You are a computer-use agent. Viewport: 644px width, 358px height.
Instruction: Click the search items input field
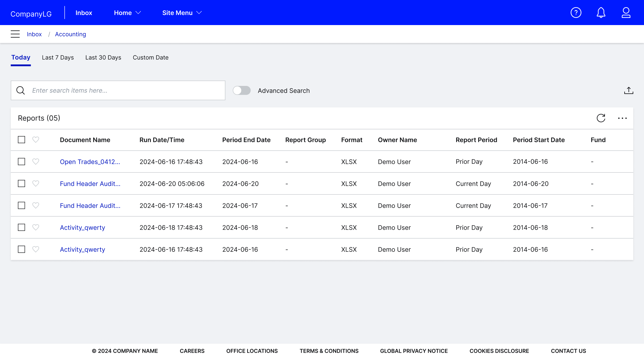point(125,90)
